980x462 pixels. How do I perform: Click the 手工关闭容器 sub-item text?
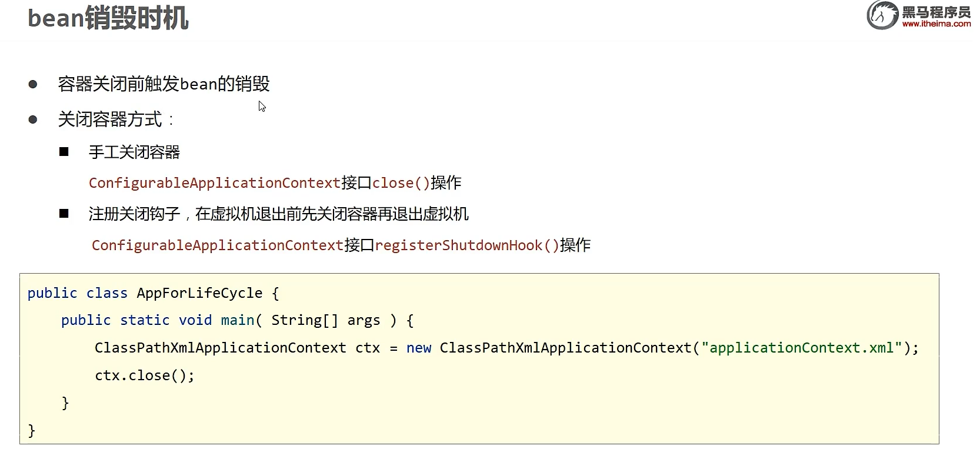pos(134,152)
